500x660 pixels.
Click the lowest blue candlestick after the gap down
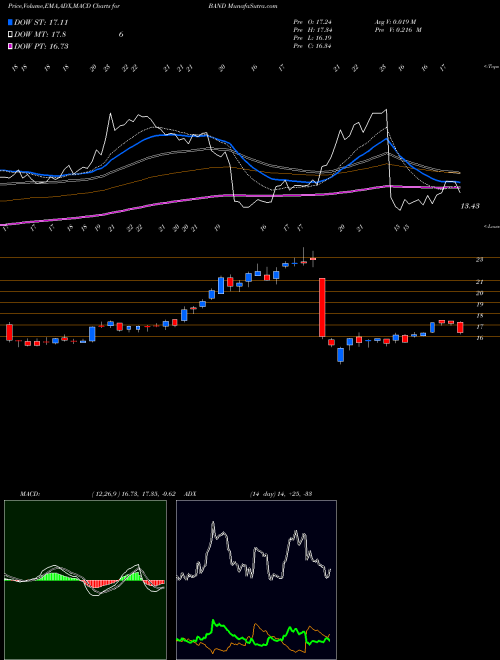[340, 355]
